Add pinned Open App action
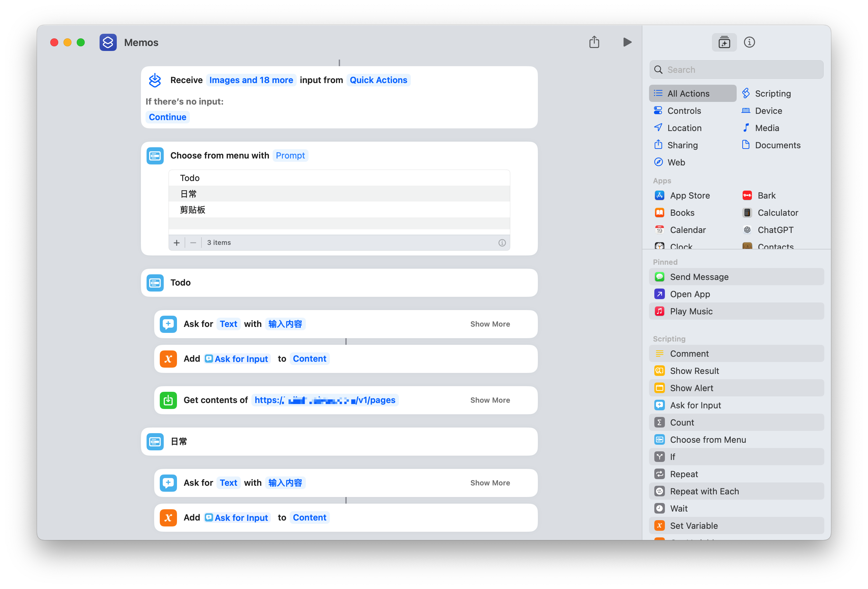 pos(736,294)
